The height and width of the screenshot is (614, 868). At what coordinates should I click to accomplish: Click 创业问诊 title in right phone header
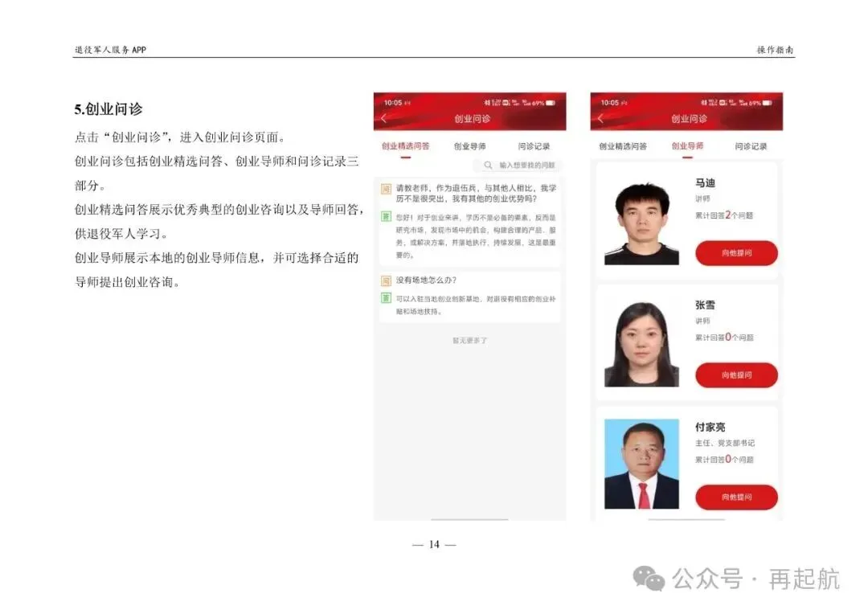point(690,118)
